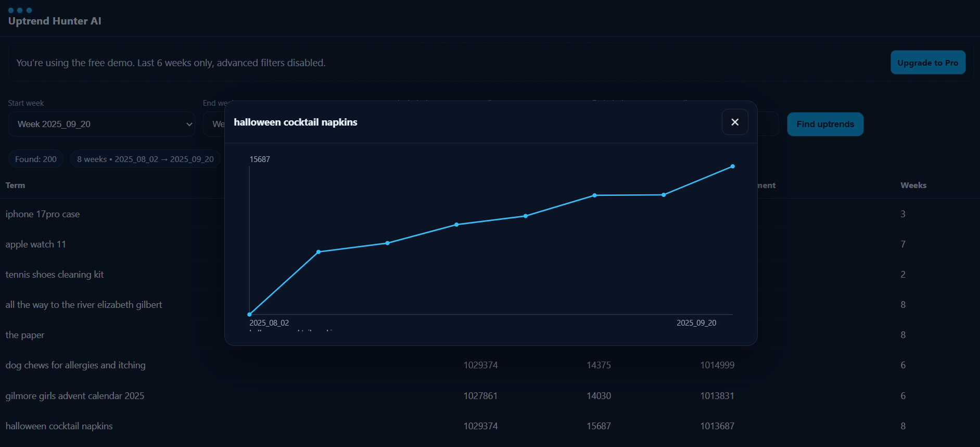Click the second data point on the chart line
Screen dimensions: 980x447
tap(319, 252)
